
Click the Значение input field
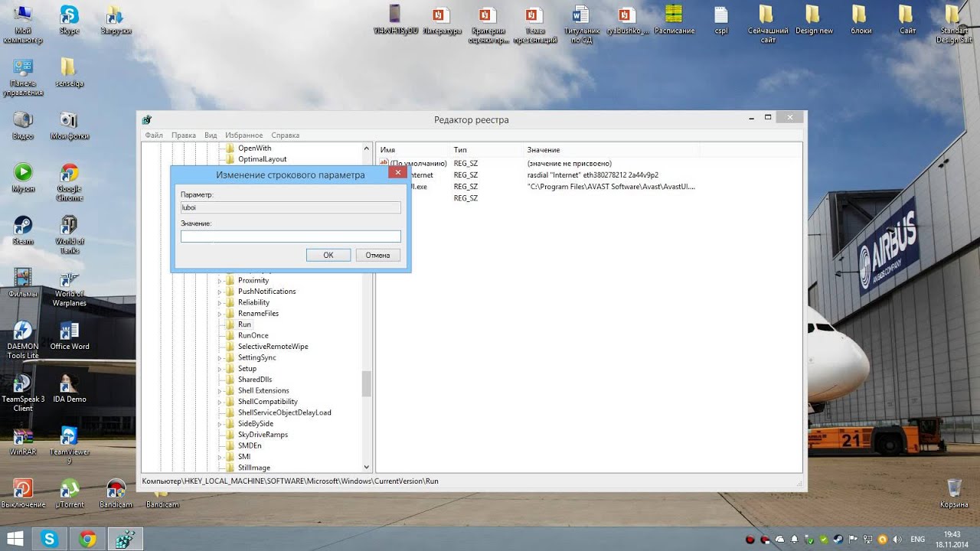pos(291,236)
